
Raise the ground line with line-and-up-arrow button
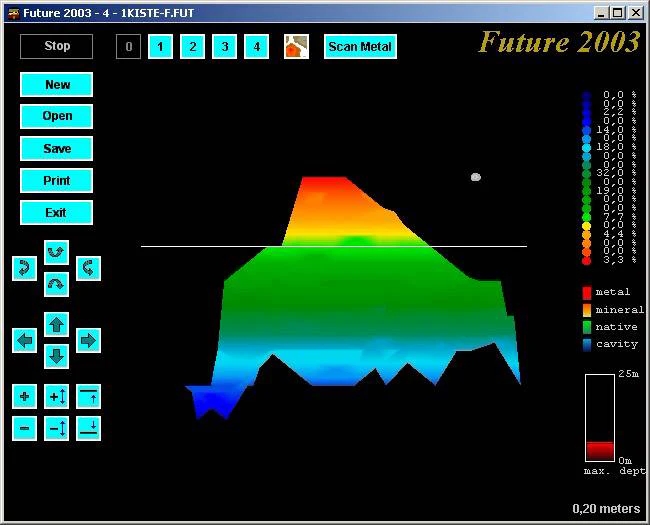point(88,396)
